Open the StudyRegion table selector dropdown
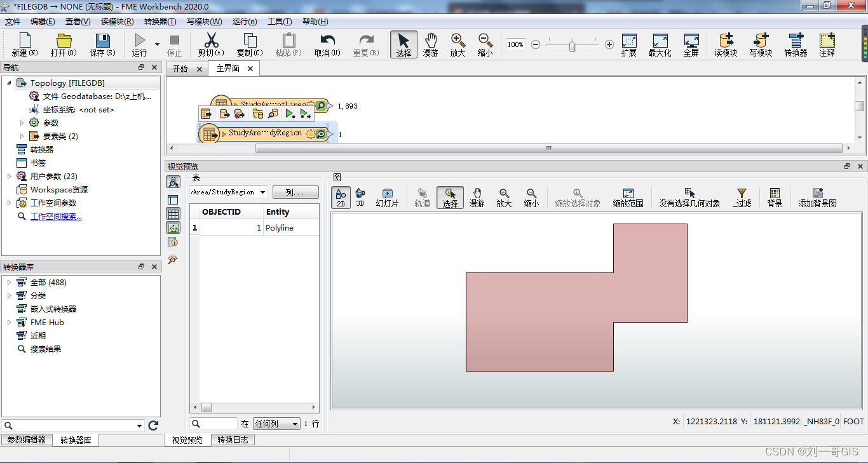 [264, 192]
